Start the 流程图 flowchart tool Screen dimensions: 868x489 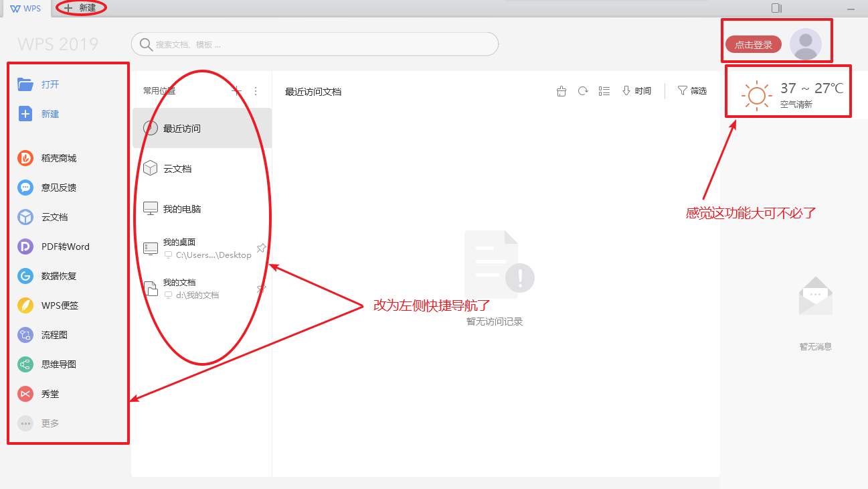tap(25, 335)
